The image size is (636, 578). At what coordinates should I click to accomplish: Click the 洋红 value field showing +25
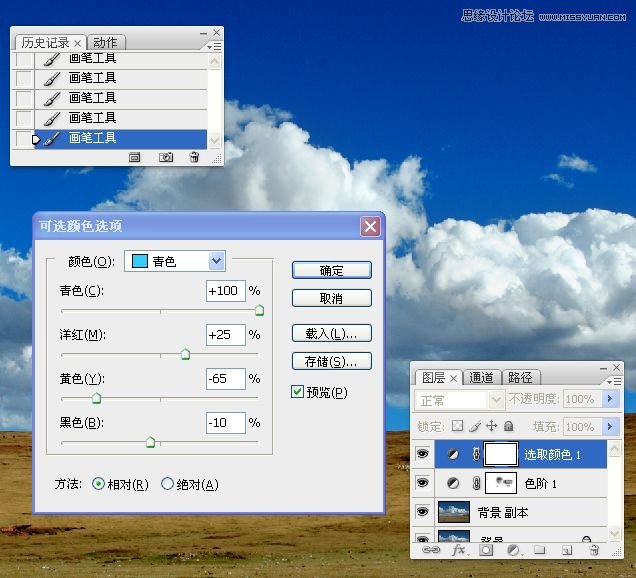[x=226, y=335]
